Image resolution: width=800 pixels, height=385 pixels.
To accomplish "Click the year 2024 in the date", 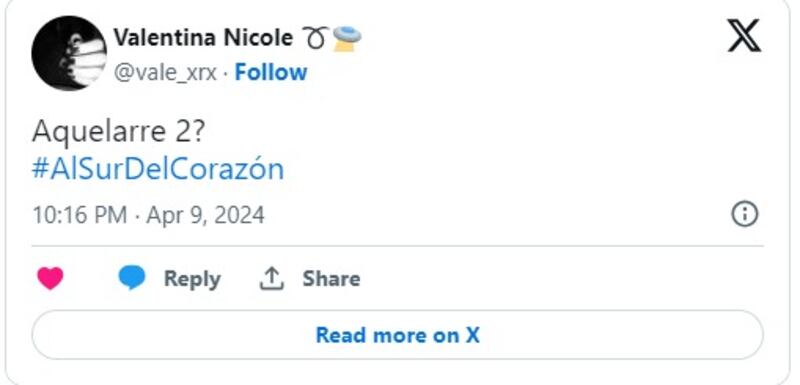I will pos(240,215).
